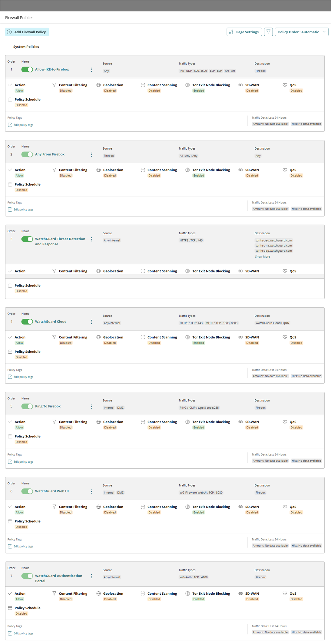331x644 pixels.
Task: Click the Action checkmark icon in Any From Firebox
Action: (x=10, y=170)
